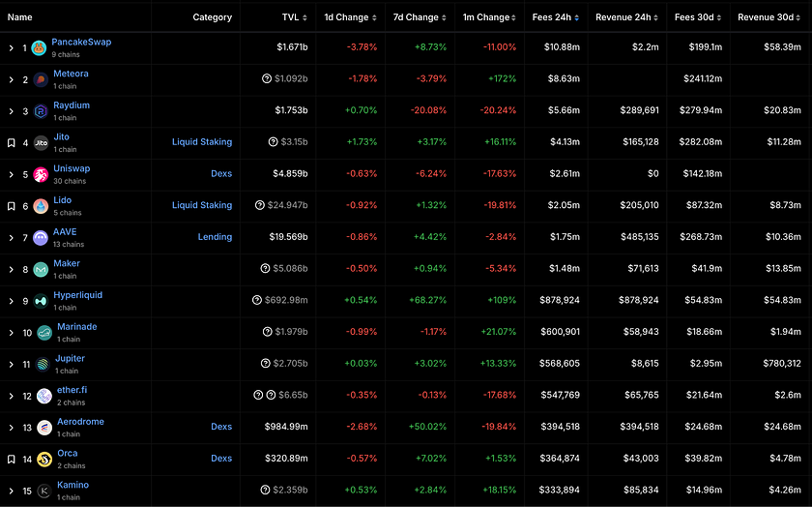Open Liquid Staking category on Jito row

click(202, 142)
